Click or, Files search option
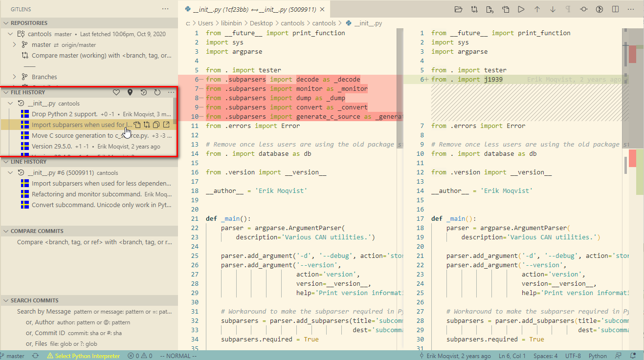The height and width of the screenshot is (360, 644). pos(89,344)
